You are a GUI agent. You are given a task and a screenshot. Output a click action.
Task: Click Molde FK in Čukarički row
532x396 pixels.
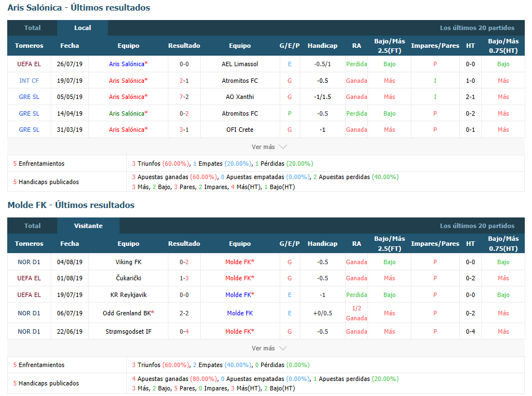[x=240, y=278]
